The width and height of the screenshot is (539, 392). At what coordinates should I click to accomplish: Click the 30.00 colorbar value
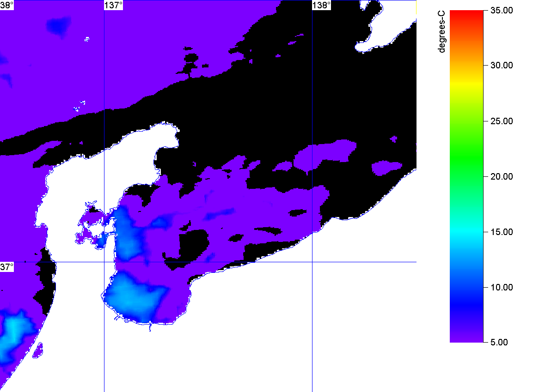(x=502, y=65)
